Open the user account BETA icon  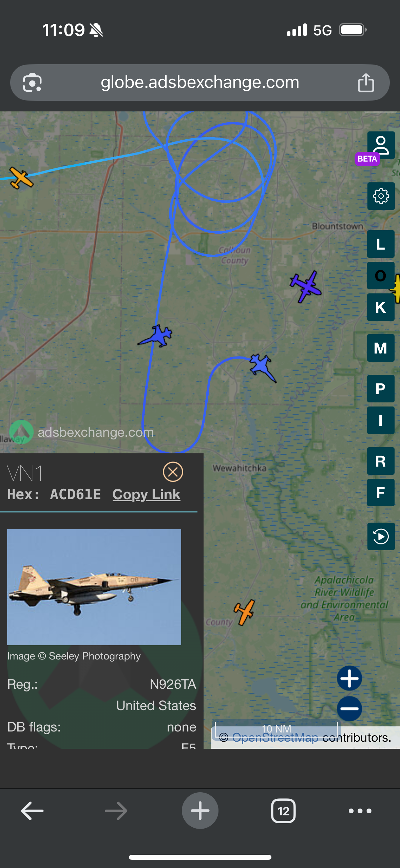(x=381, y=145)
